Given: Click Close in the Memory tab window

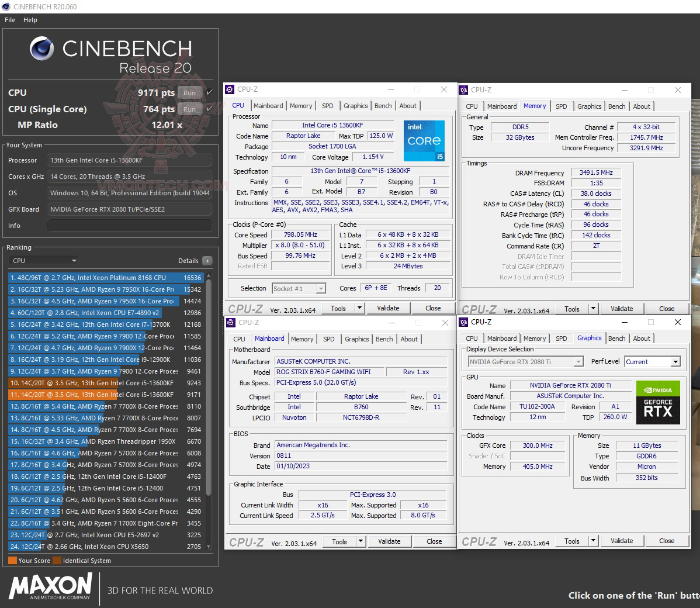Looking at the screenshot, I should (x=667, y=309).
